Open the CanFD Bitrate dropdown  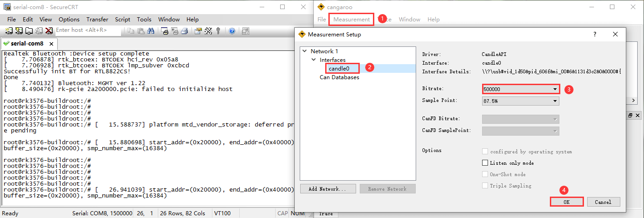(x=521, y=119)
